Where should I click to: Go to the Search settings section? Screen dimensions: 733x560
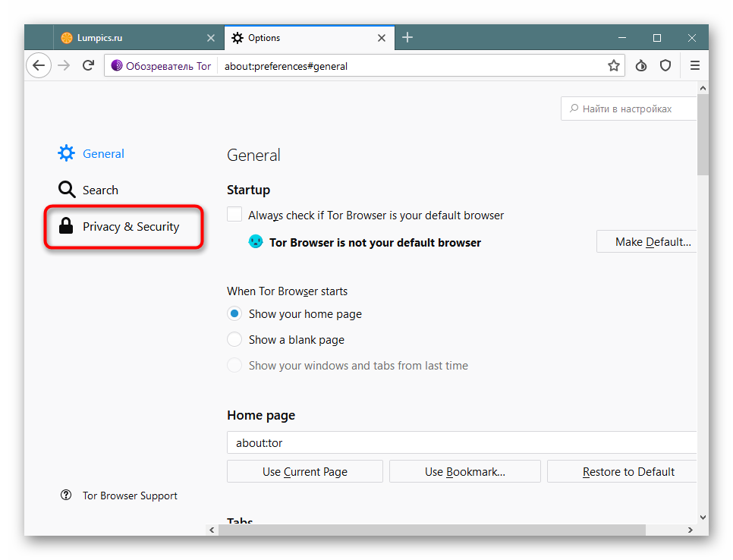click(x=100, y=190)
